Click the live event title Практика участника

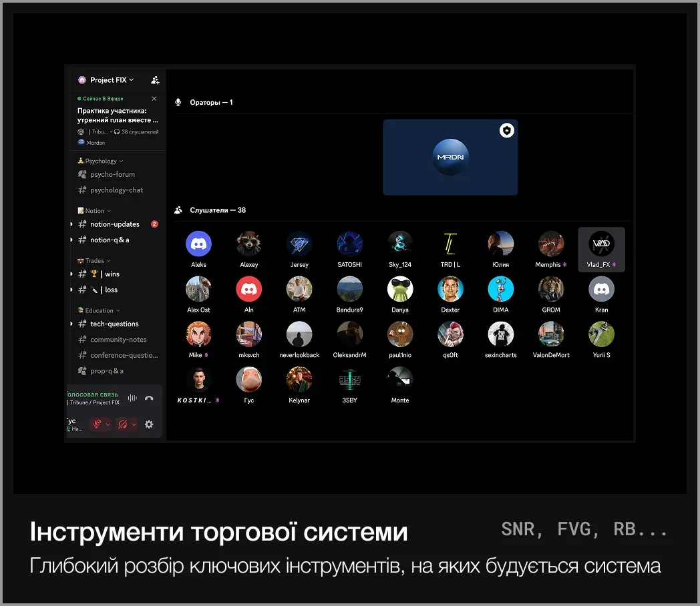point(118,115)
